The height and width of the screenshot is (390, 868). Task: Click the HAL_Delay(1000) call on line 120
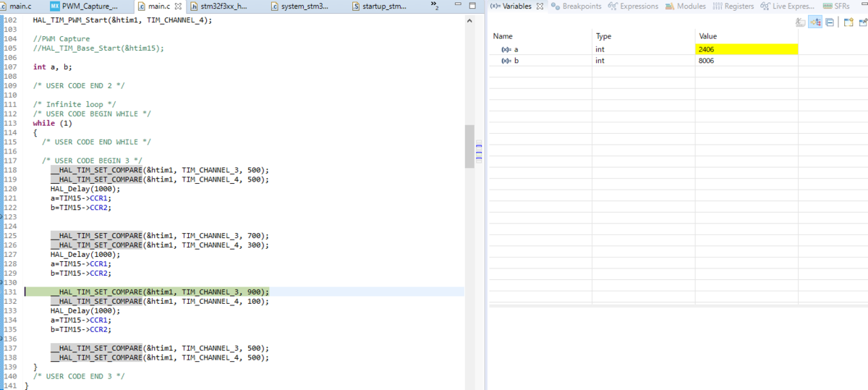[85, 189]
